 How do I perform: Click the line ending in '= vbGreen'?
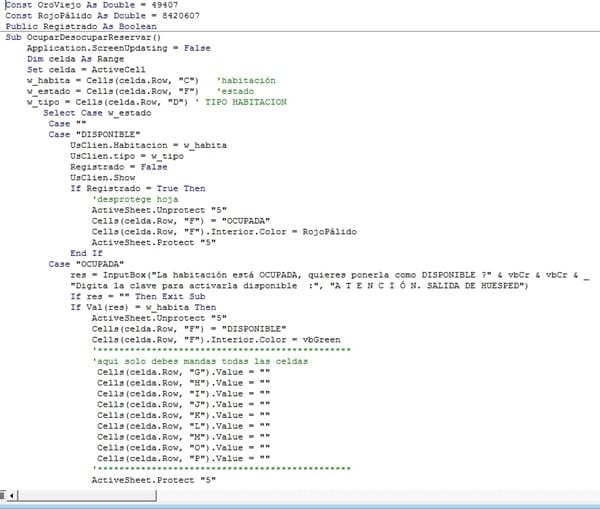(216, 340)
